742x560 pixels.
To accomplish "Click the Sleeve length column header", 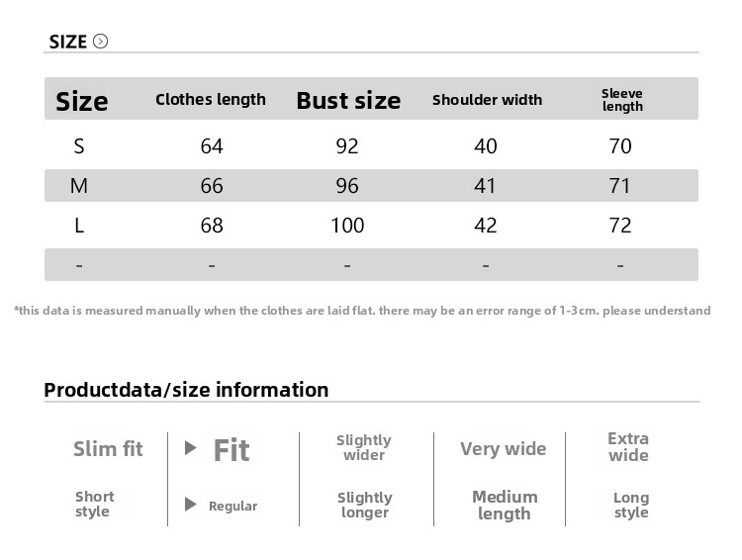I will click(x=622, y=100).
